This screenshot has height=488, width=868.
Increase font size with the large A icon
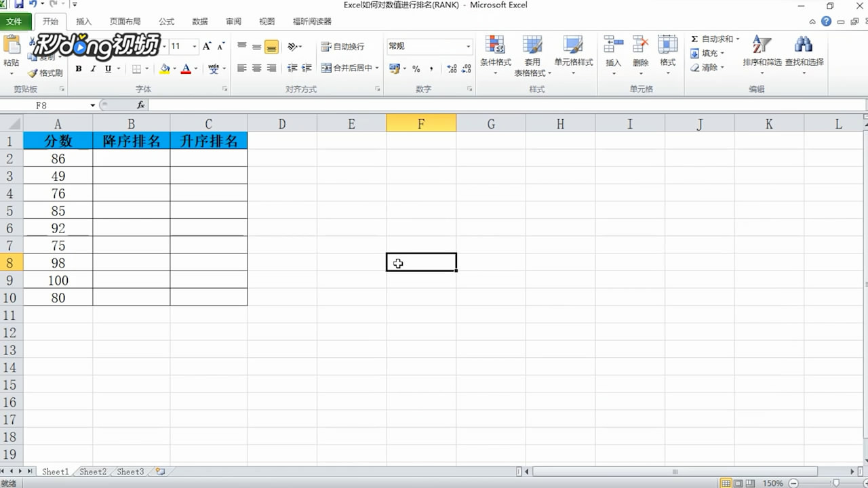click(x=207, y=46)
